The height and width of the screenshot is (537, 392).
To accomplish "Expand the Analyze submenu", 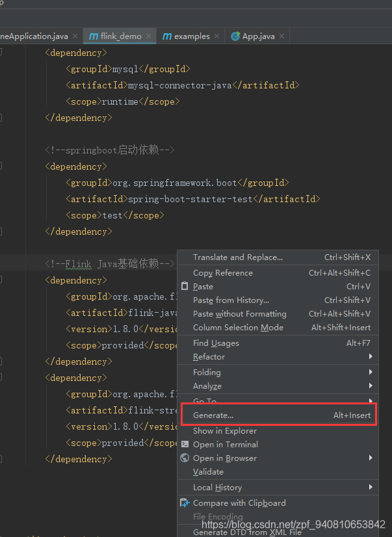I will coord(278,386).
